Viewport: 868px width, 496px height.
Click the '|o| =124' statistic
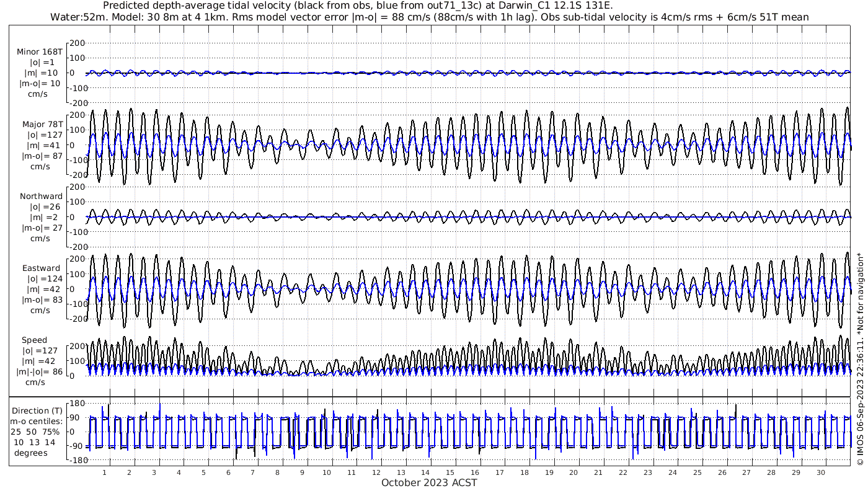click(43, 278)
